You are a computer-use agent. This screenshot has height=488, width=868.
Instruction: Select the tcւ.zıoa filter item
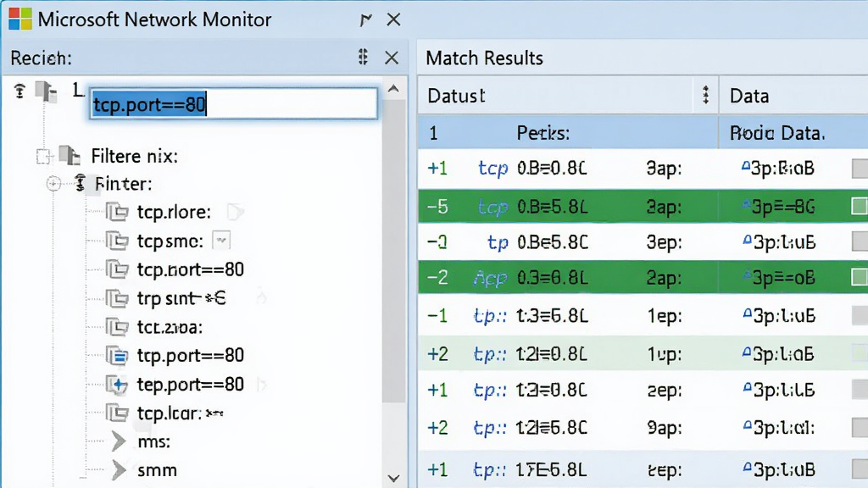coord(170,327)
